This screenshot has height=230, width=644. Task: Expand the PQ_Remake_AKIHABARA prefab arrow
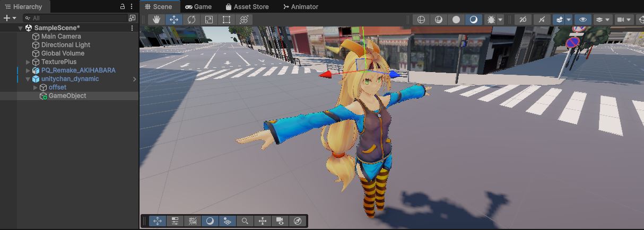[x=28, y=70]
